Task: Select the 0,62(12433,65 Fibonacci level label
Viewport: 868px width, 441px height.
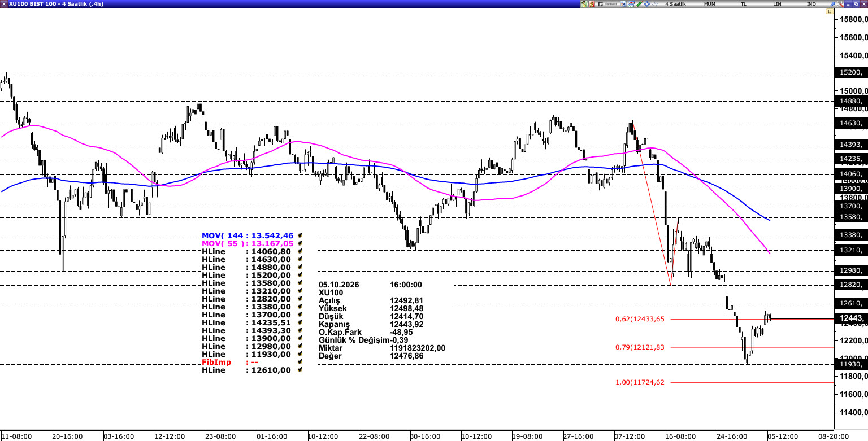Action: (x=640, y=319)
